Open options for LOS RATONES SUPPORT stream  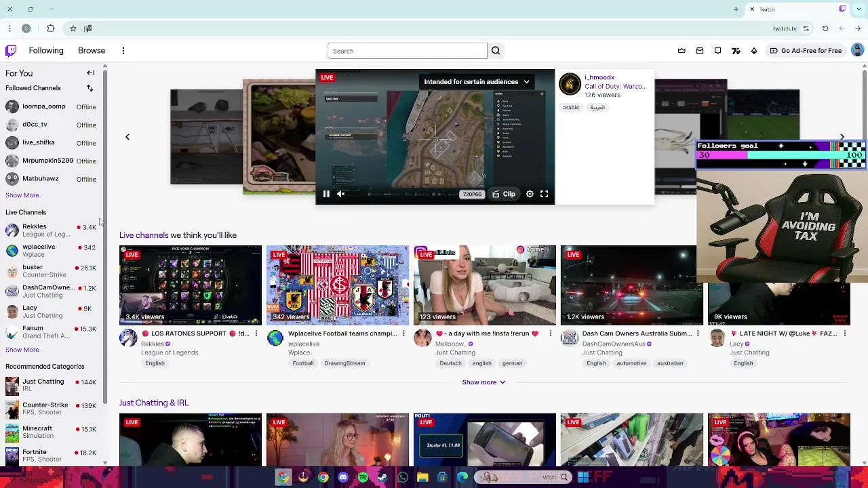[256, 333]
